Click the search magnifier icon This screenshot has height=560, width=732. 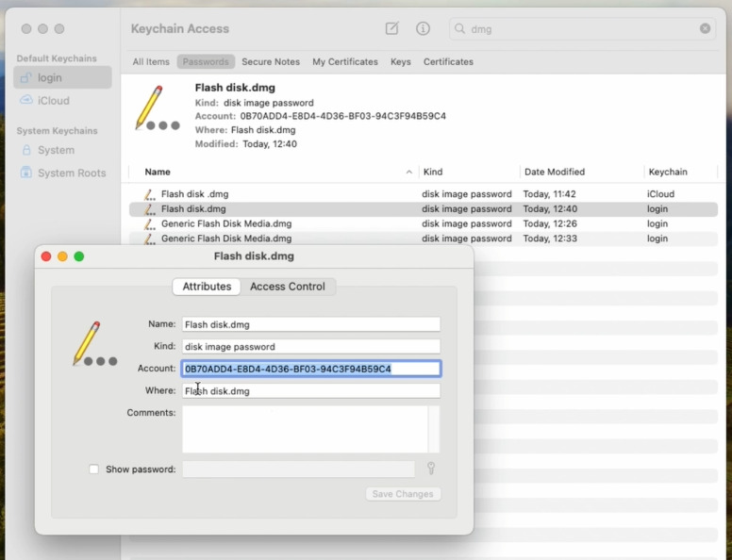459,28
